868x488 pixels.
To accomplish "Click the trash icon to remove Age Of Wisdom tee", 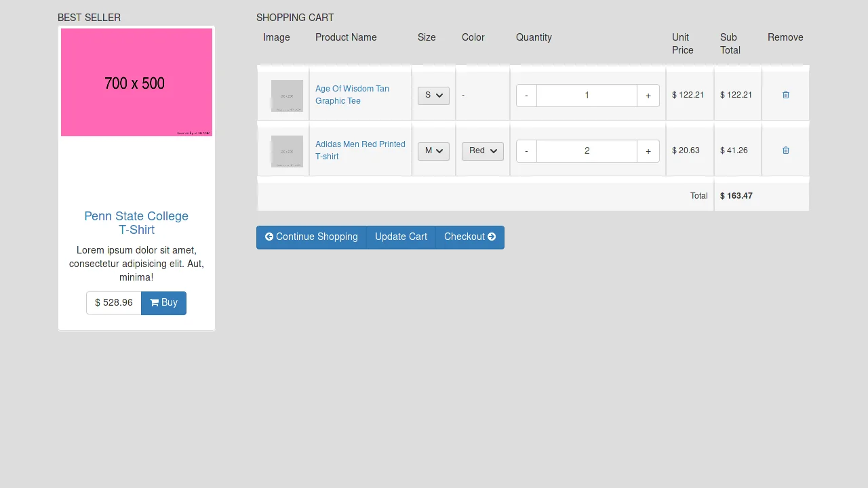I will [x=785, y=95].
